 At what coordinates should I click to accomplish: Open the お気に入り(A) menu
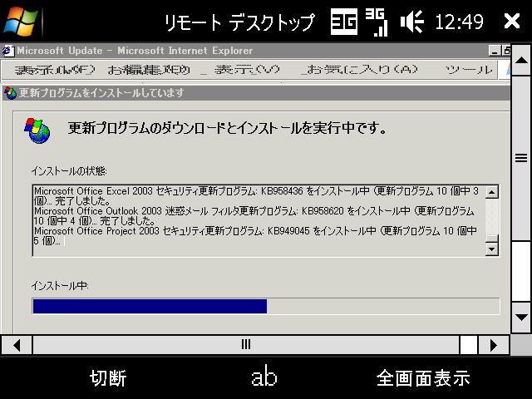(360, 70)
